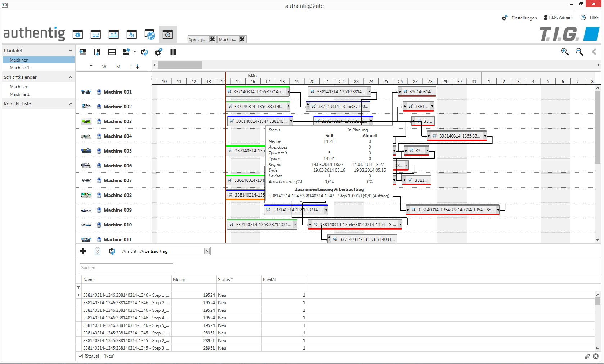Zoom in on the Gantt timeline
The height and width of the screenshot is (364, 604).
(x=565, y=52)
